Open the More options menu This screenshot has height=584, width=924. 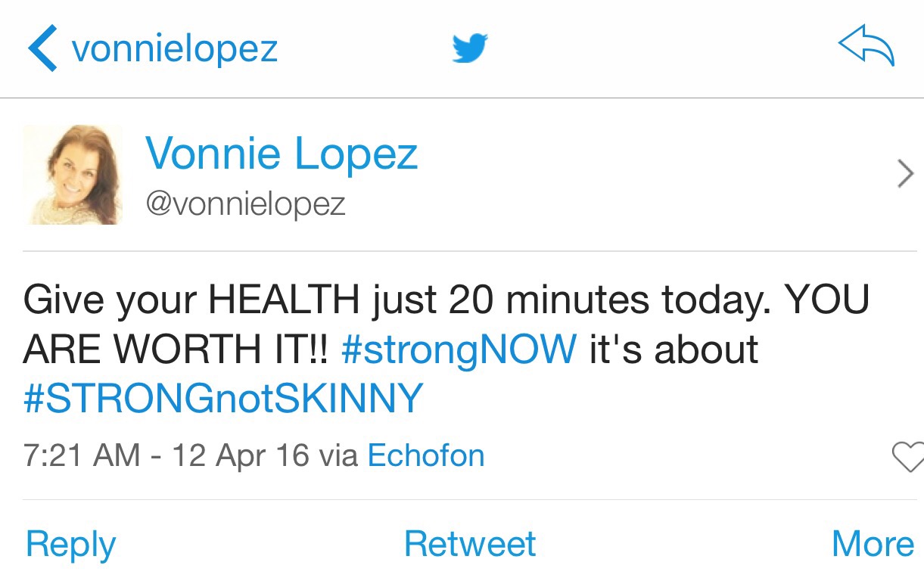click(x=873, y=543)
